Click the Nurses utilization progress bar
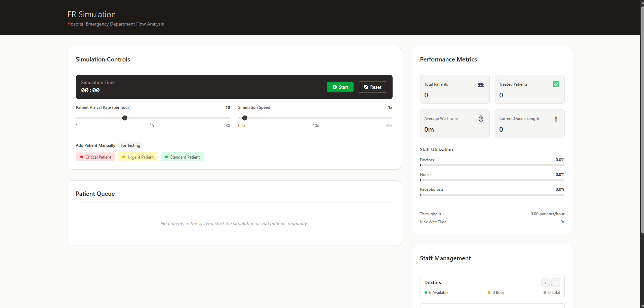 pos(492,180)
